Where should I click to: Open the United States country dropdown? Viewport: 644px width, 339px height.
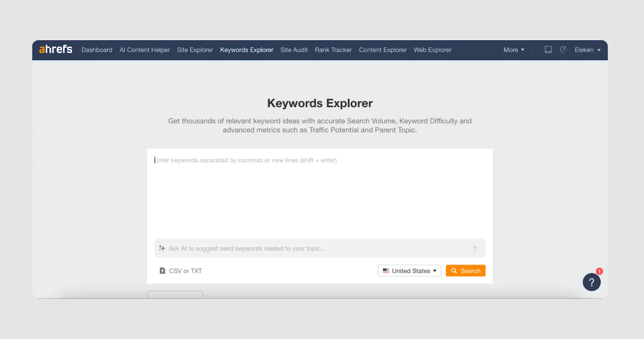pyautogui.click(x=410, y=271)
